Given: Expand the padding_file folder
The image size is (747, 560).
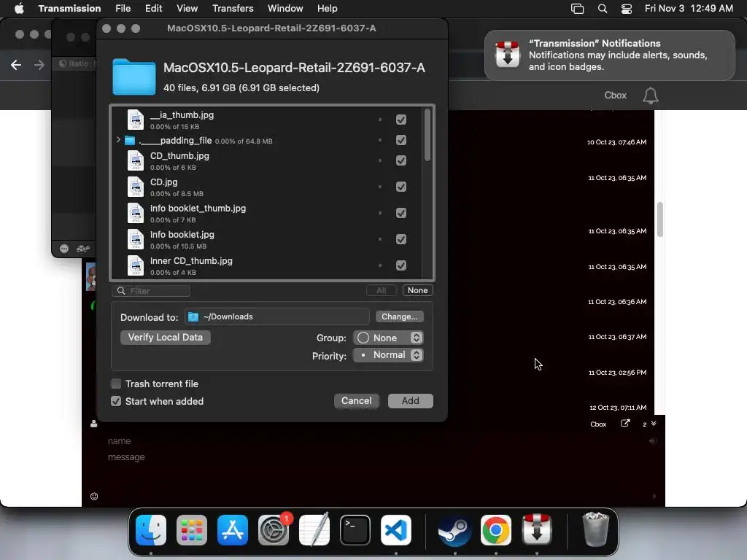Looking at the screenshot, I should tap(118, 140).
